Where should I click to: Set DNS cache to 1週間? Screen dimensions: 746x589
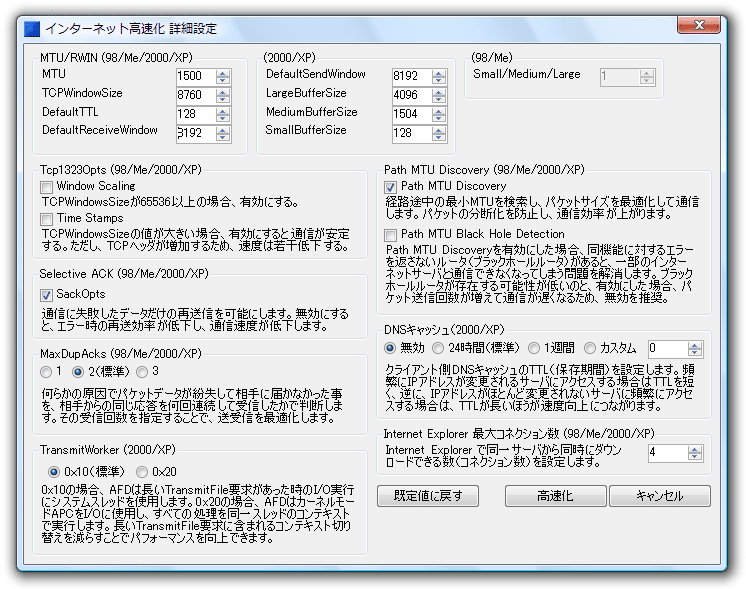click(x=534, y=348)
